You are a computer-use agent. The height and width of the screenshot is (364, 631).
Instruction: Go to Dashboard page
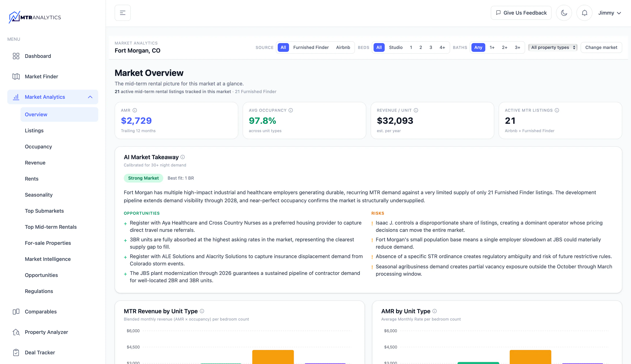coord(53,56)
